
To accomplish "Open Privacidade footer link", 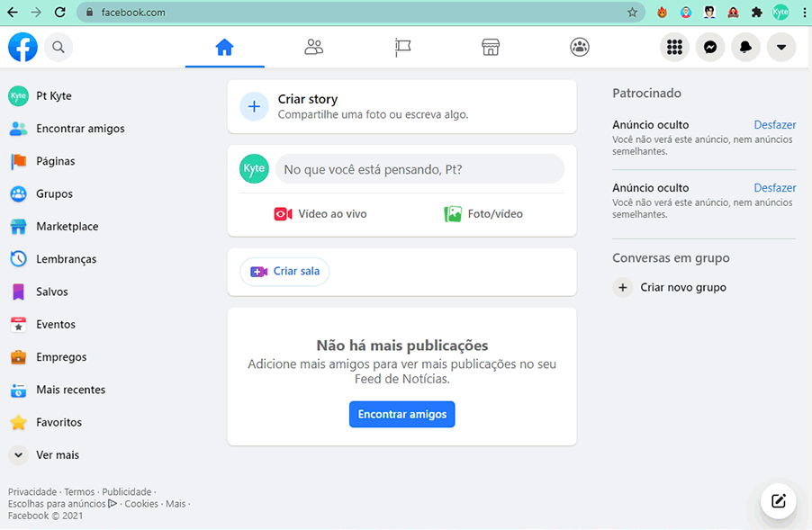I will coord(32,491).
